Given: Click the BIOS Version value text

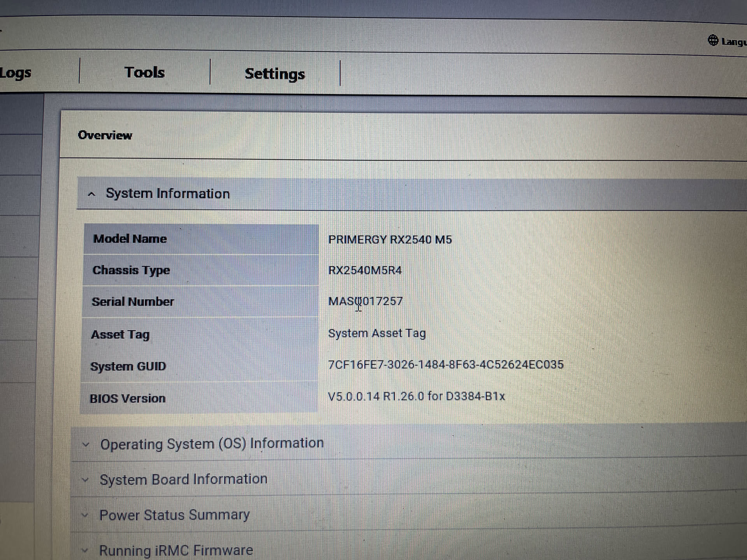Looking at the screenshot, I should click(416, 396).
